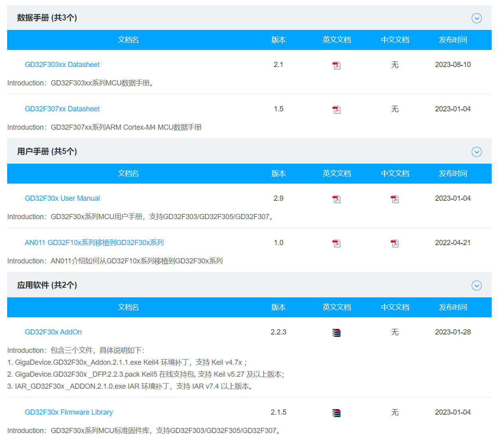Screen dimensions: 504x441
Task: Download GD32F307xx Datasheet English PDF
Action: coord(337,109)
